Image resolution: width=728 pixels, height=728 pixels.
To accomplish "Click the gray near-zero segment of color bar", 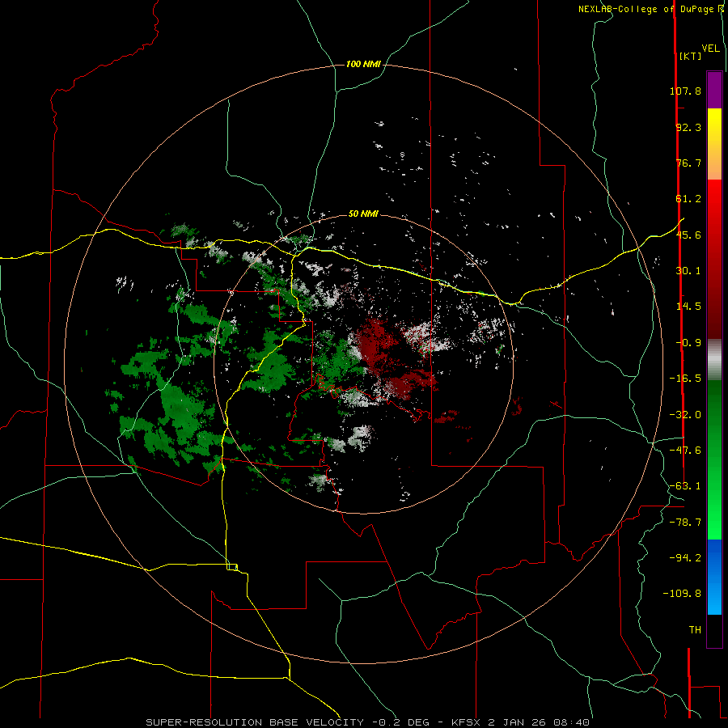I will pyautogui.click(x=714, y=358).
